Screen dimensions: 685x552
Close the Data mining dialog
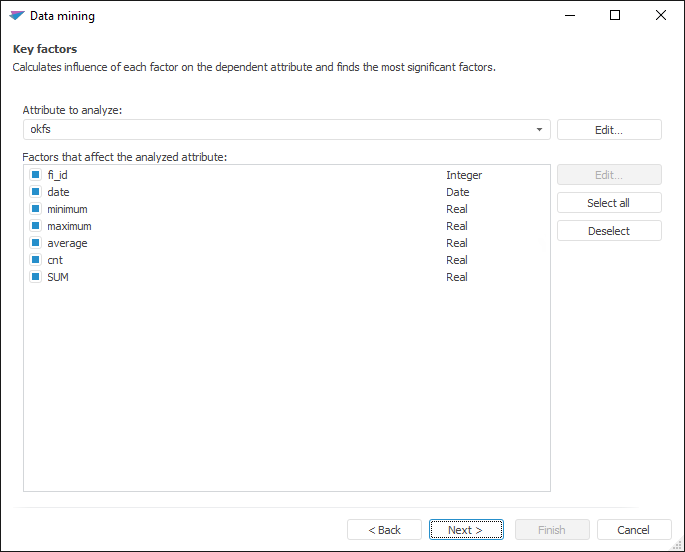661,16
